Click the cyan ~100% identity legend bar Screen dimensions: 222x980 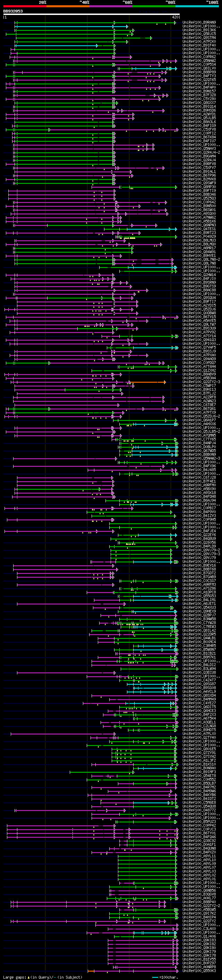point(197,6)
